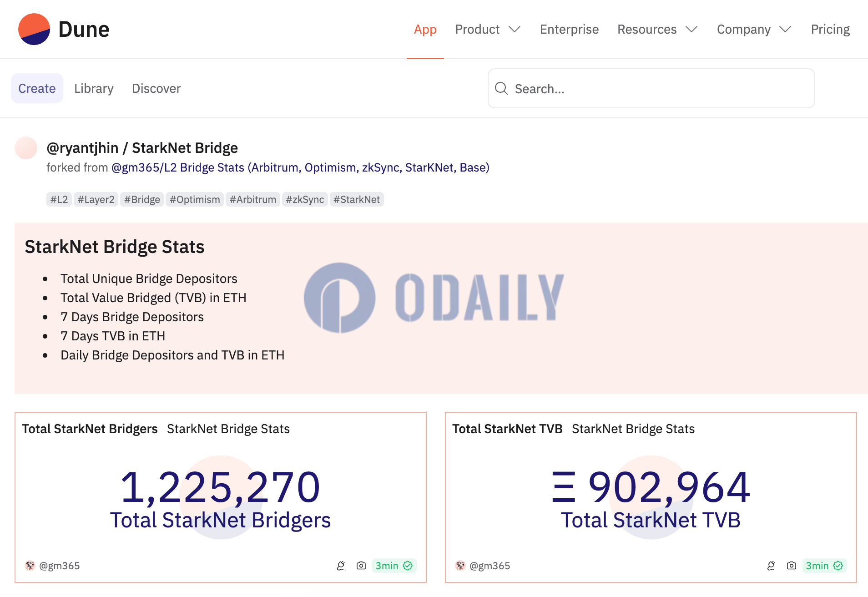Open the Total StarkNet Bridgers card title
Image resolution: width=868 pixels, height=597 pixels.
(90, 429)
